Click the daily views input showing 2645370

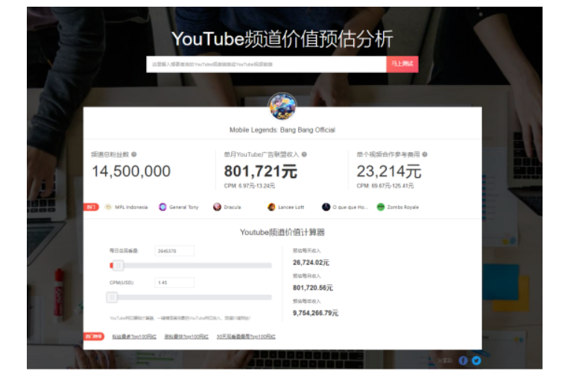click(x=174, y=251)
